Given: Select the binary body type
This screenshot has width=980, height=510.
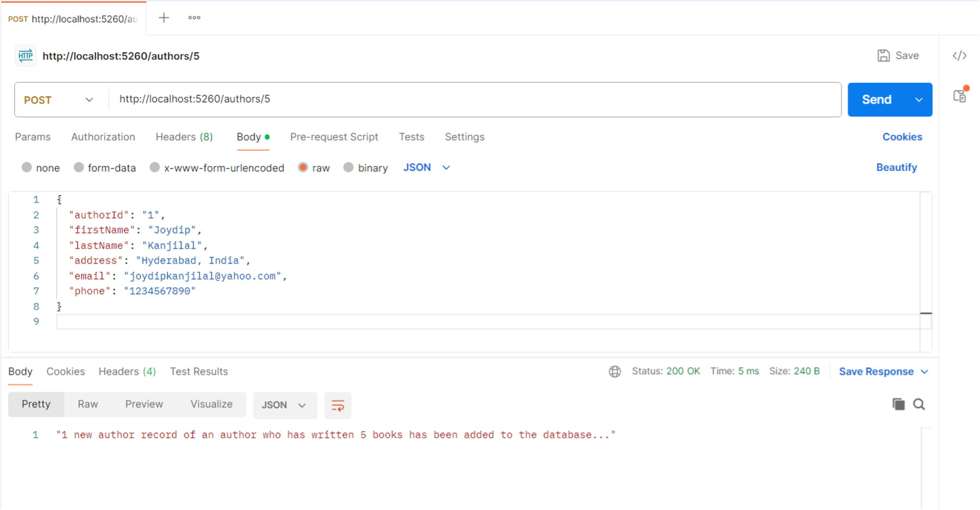Looking at the screenshot, I should (348, 167).
